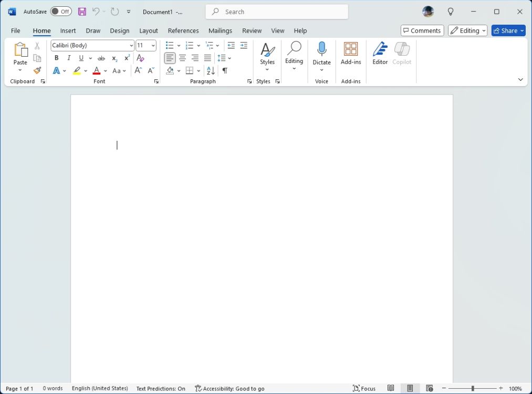The height and width of the screenshot is (394, 532).
Task: Click Line and Paragraph Spacing icon
Action: pyautogui.click(x=221, y=58)
